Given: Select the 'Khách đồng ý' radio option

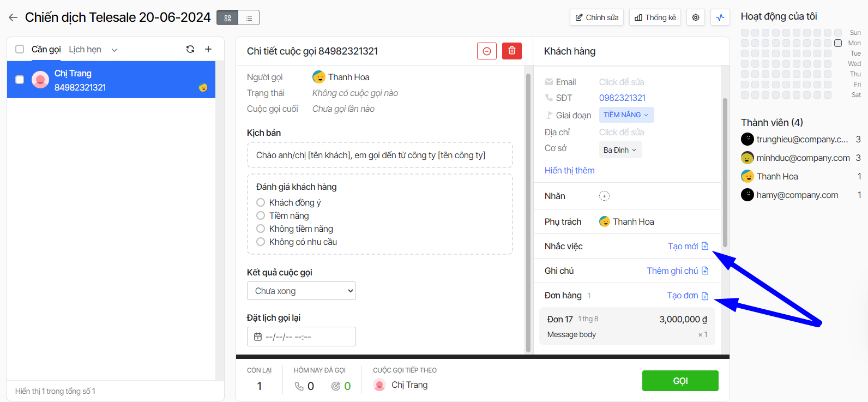Looking at the screenshot, I should pyautogui.click(x=261, y=202).
